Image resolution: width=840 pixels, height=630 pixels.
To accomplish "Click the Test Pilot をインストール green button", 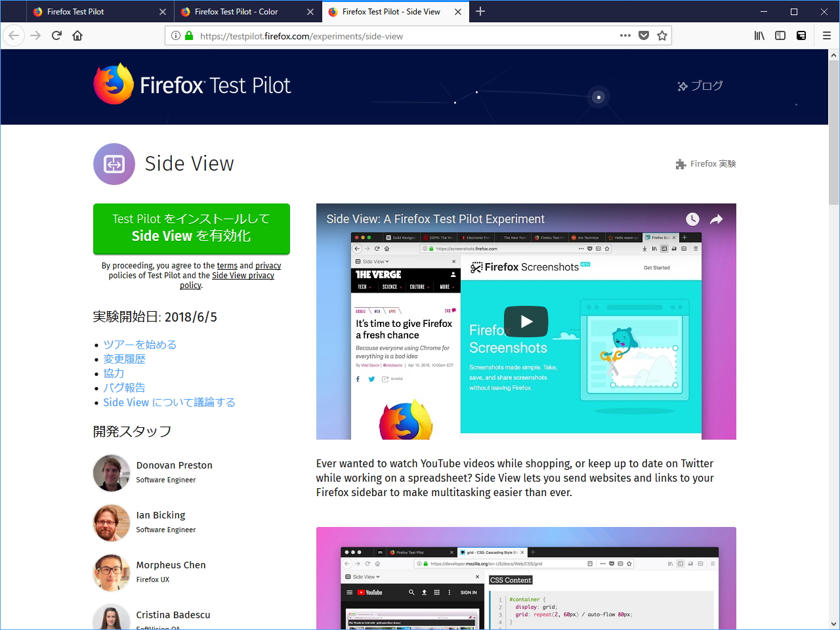I will click(x=191, y=228).
